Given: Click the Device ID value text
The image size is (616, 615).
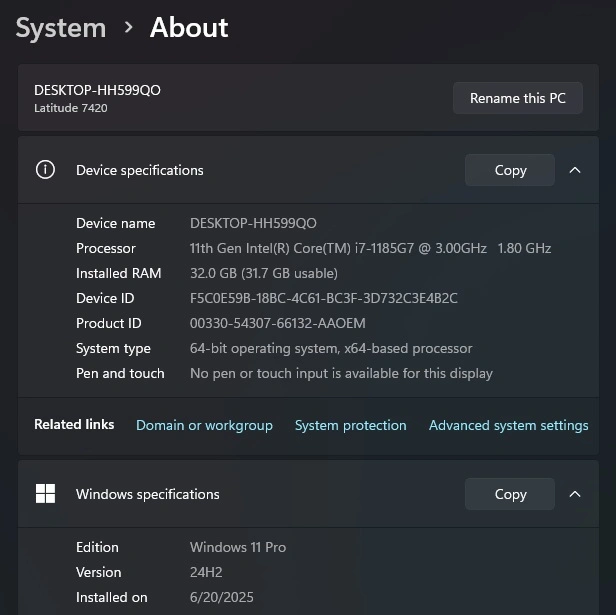Looking at the screenshot, I should click(323, 298).
